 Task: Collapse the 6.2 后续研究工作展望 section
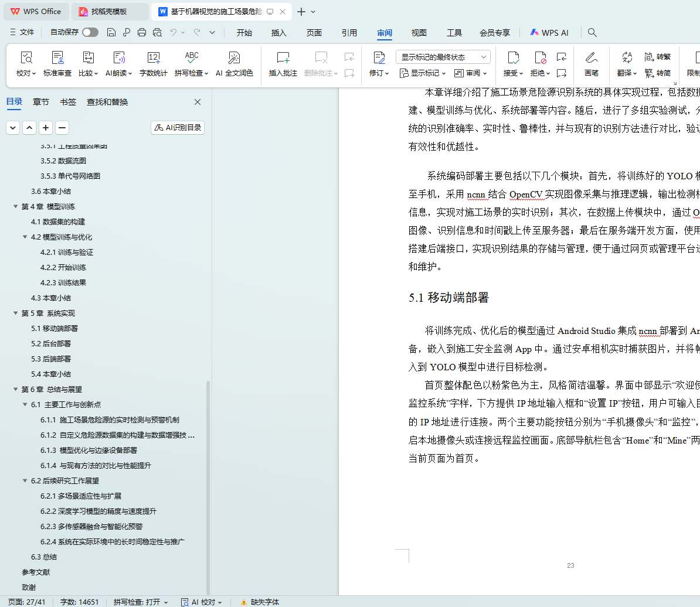(x=25, y=481)
